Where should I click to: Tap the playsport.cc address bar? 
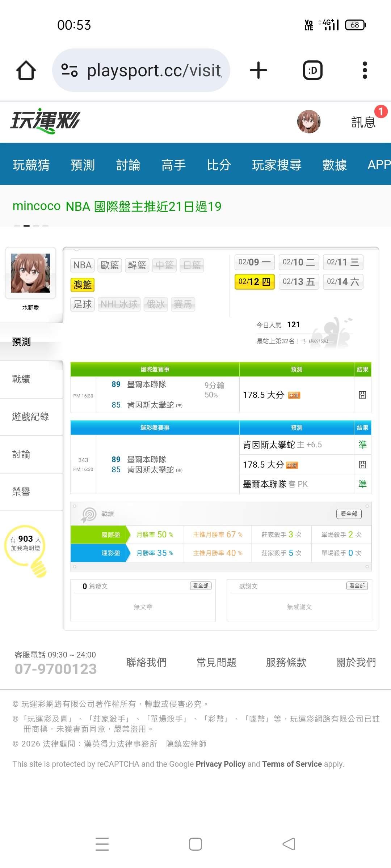pyautogui.click(x=141, y=70)
